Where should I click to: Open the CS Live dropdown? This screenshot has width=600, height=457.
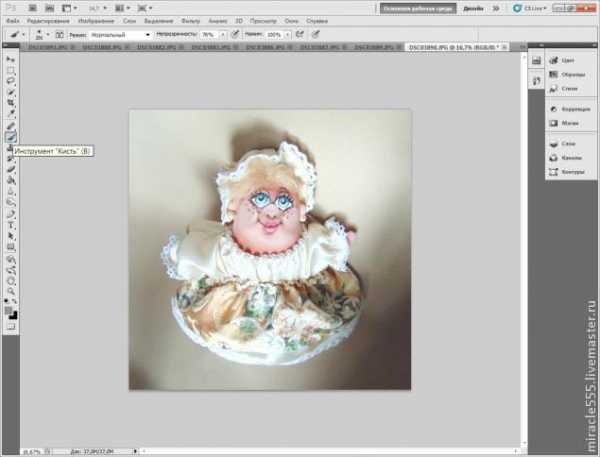coord(530,8)
